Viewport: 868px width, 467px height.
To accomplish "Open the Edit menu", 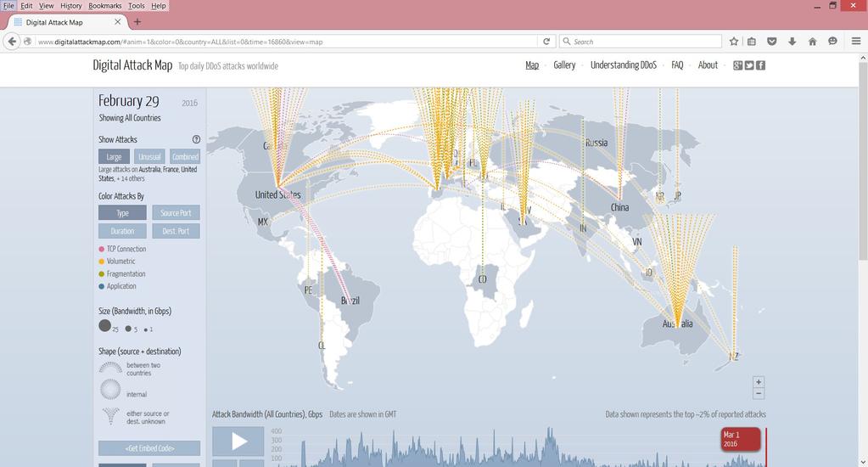I will pos(26,6).
